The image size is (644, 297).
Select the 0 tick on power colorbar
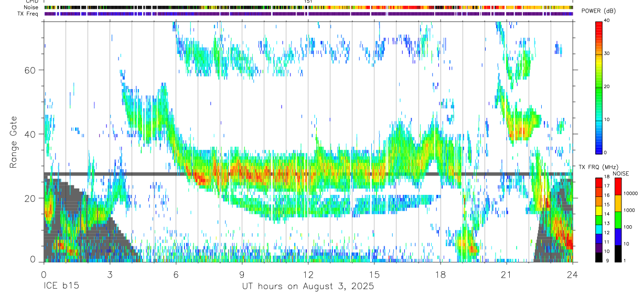click(x=606, y=152)
